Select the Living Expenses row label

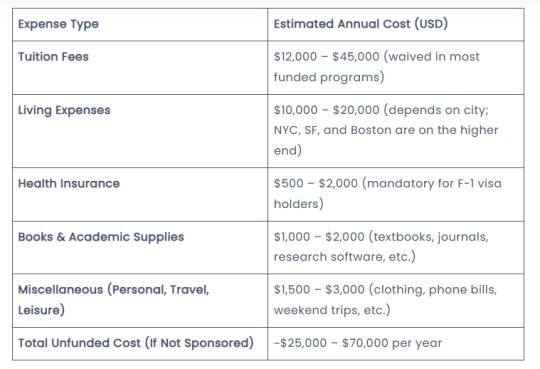tap(64, 110)
